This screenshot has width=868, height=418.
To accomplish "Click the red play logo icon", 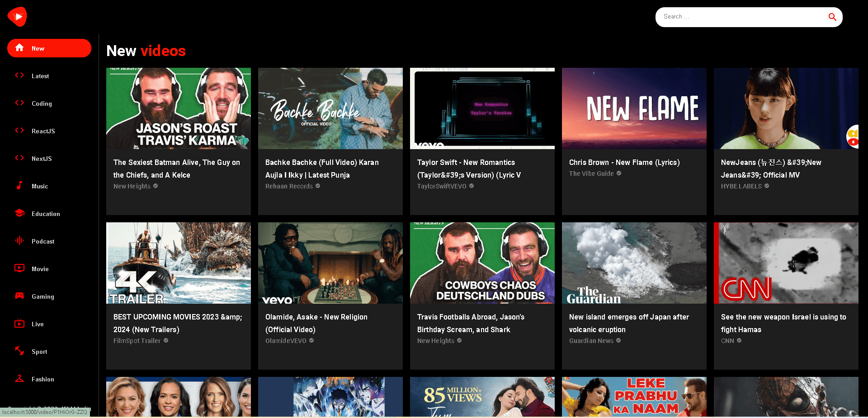I will pos(17,17).
